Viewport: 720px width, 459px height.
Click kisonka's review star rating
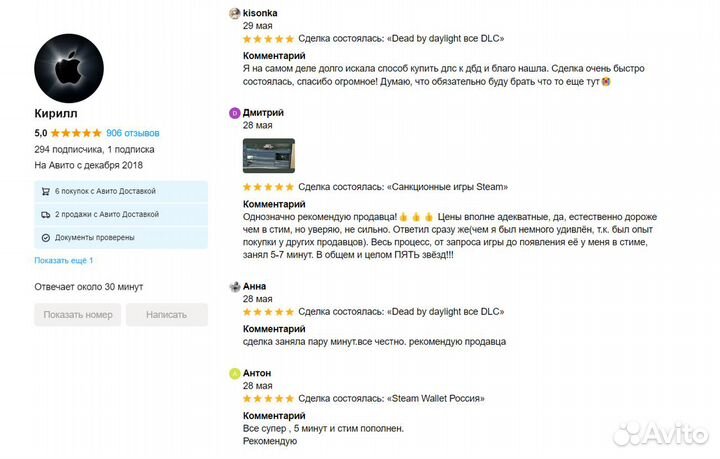point(269,39)
